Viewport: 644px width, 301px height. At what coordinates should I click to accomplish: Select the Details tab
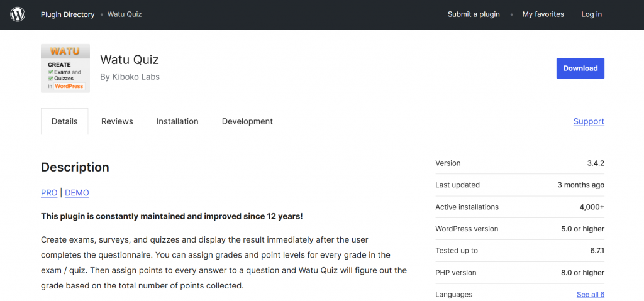65,121
